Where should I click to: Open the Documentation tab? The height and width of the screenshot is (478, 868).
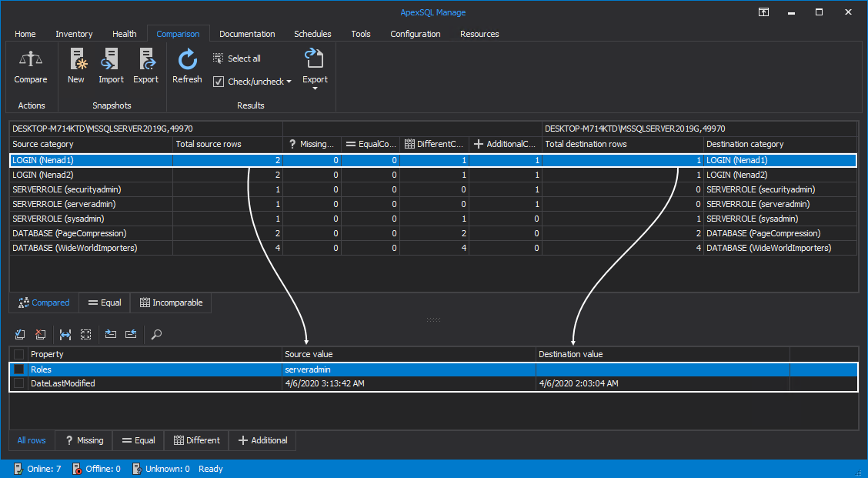pos(247,34)
